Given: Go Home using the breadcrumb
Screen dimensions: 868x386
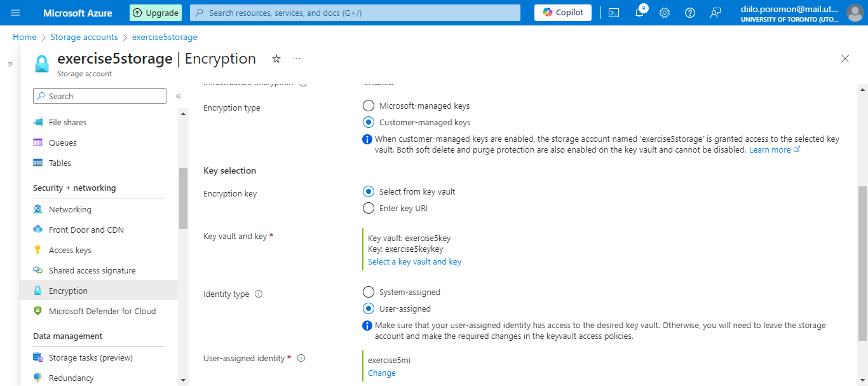Looking at the screenshot, I should [x=24, y=37].
